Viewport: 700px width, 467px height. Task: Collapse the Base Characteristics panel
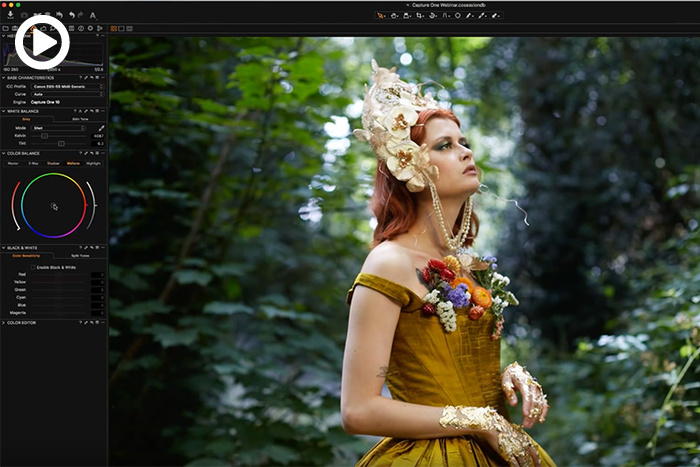[x=4, y=78]
